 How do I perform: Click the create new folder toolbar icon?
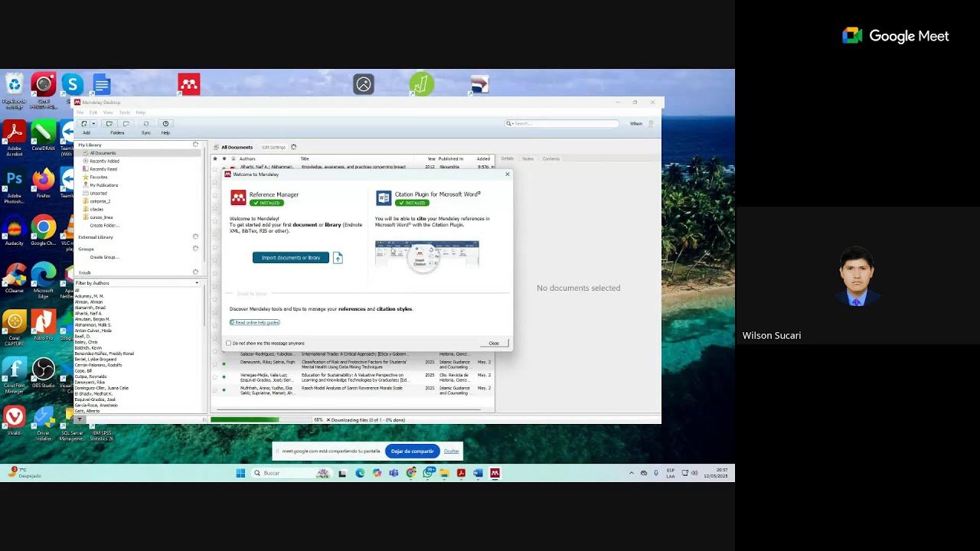[109, 123]
